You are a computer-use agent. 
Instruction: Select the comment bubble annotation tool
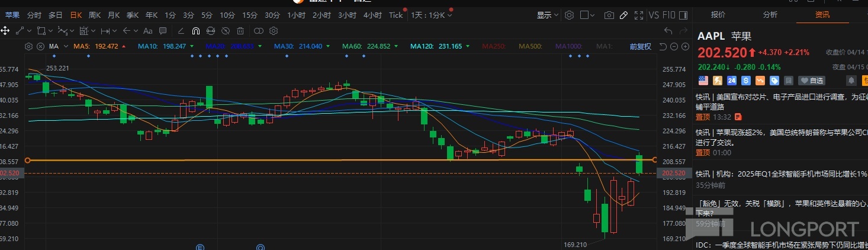click(163, 31)
